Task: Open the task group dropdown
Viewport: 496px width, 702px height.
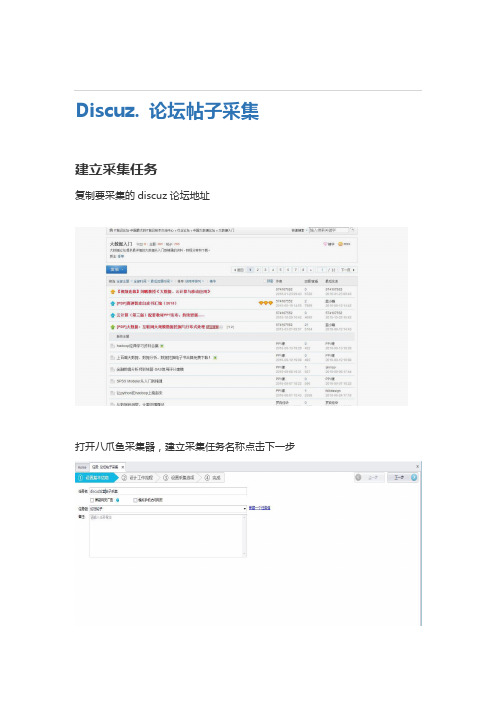Action: coord(244,509)
